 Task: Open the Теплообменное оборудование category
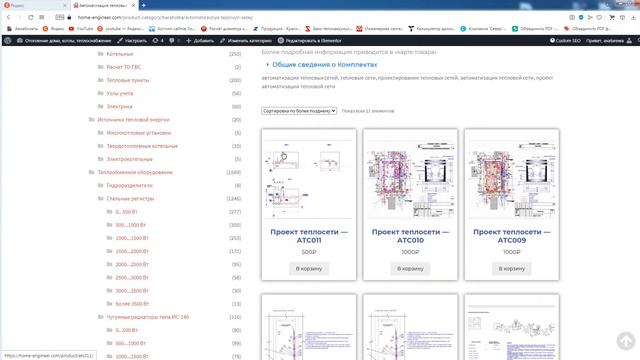135,172
